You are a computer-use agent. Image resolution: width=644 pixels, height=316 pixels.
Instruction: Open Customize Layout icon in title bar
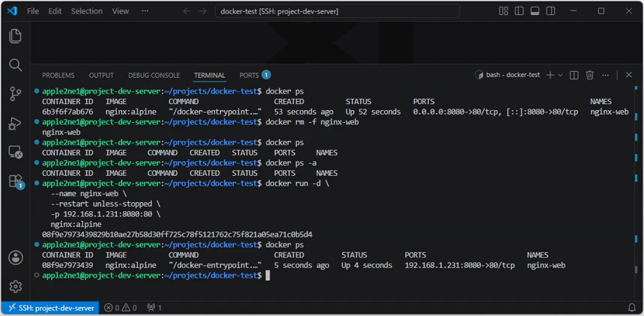pos(503,11)
